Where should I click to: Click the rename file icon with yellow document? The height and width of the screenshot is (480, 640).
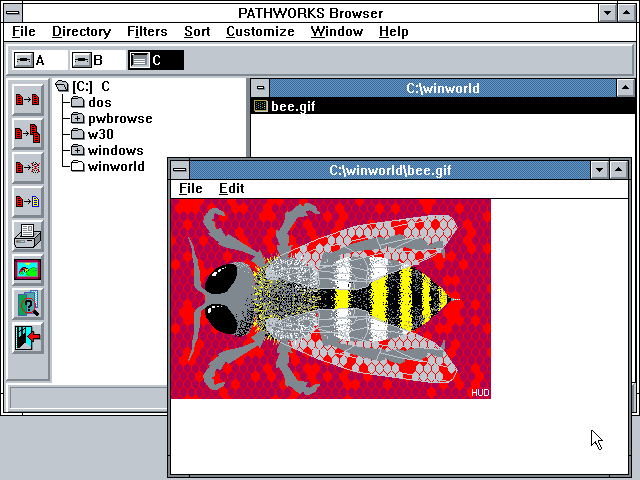pyautogui.click(x=27, y=201)
